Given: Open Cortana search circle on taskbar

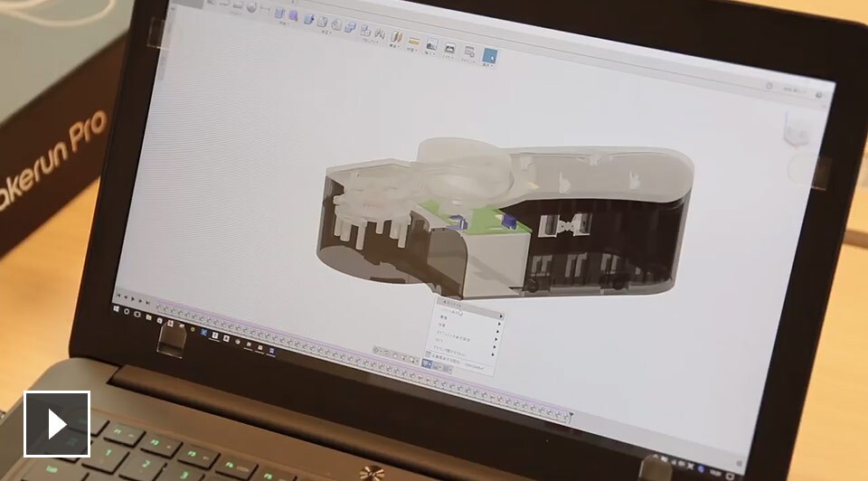Looking at the screenshot, I should pyautogui.click(x=127, y=312).
